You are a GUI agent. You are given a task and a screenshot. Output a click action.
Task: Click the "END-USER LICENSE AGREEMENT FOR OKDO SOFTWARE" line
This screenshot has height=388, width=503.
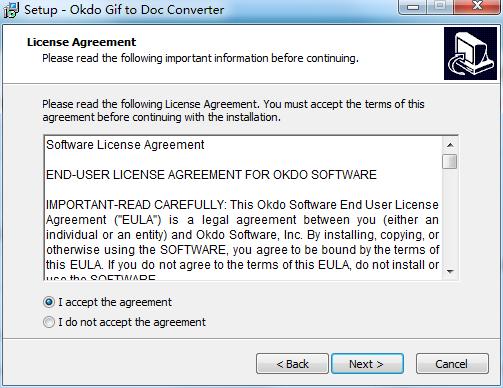click(211, 175)
